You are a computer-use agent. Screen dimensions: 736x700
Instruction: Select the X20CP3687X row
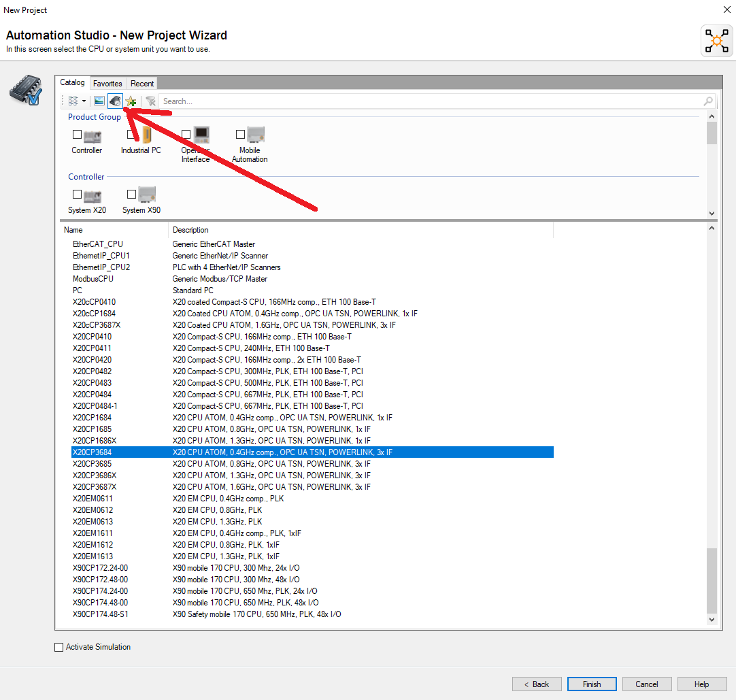[313, 487]
